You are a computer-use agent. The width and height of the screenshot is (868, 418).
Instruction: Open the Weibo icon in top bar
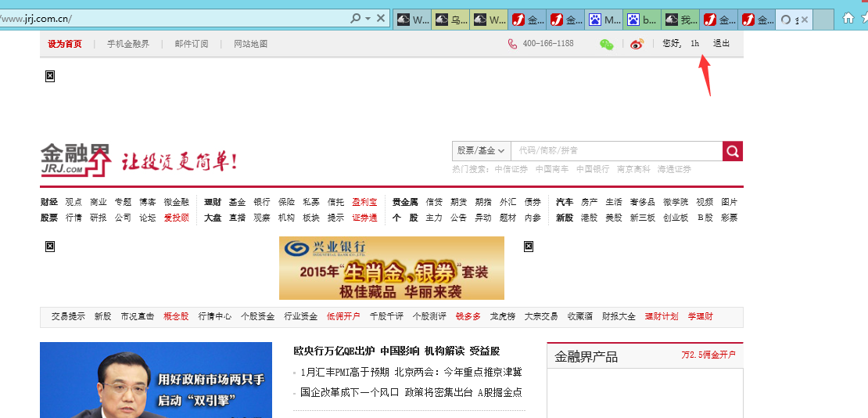(x=637, y=44)
